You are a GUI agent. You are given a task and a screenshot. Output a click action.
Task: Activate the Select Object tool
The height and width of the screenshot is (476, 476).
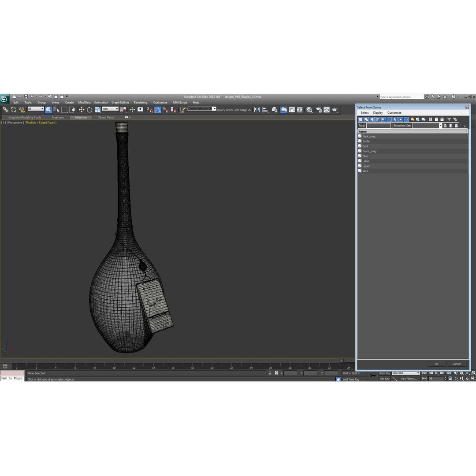(x=48, y=110)
